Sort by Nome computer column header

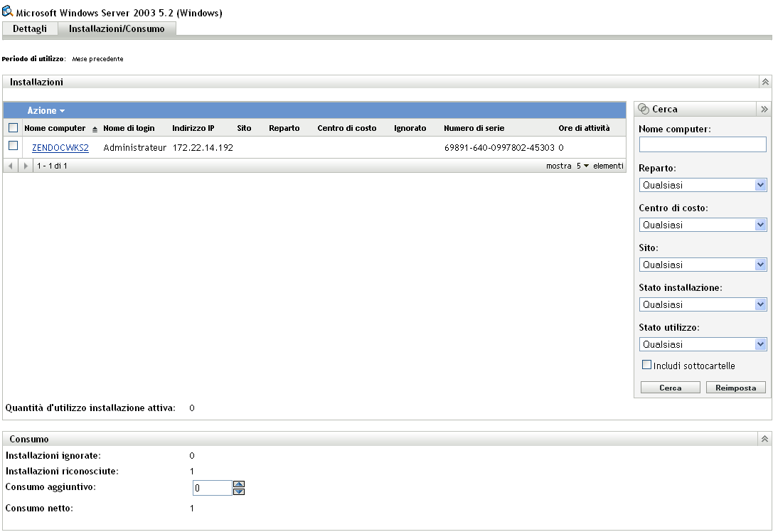click(x=55, y=128)
